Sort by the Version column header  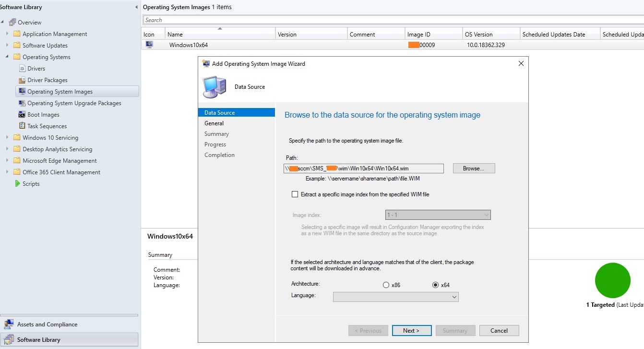[x=311, y=34]
